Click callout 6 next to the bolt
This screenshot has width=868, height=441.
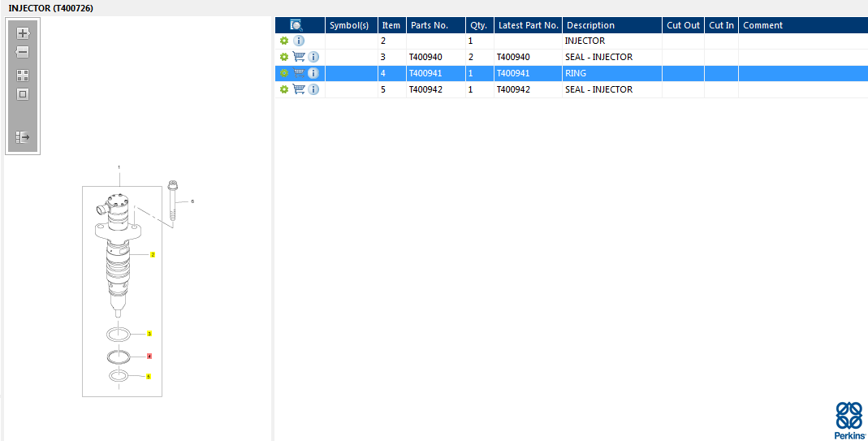[192, 201]
